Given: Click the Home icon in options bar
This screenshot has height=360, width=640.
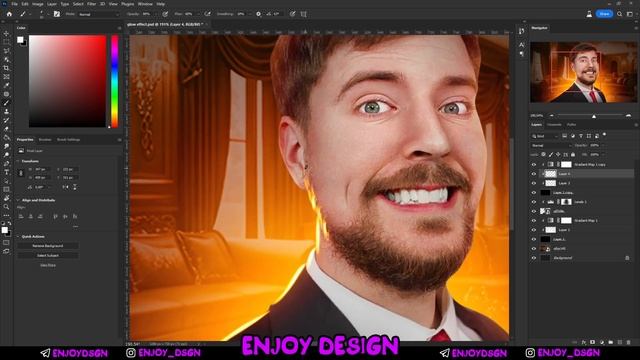Looking at the screenshot, I should click(9, 14).
